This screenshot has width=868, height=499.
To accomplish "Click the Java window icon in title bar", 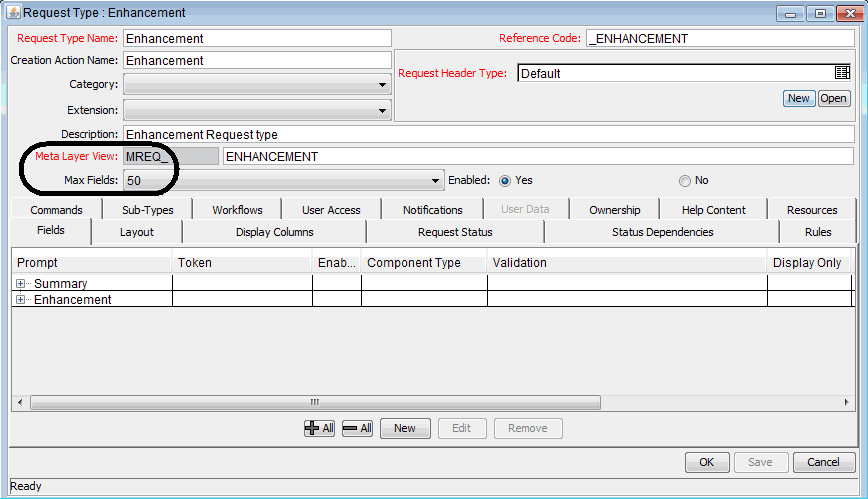I will pyautogui.click(x=12, y=13).
